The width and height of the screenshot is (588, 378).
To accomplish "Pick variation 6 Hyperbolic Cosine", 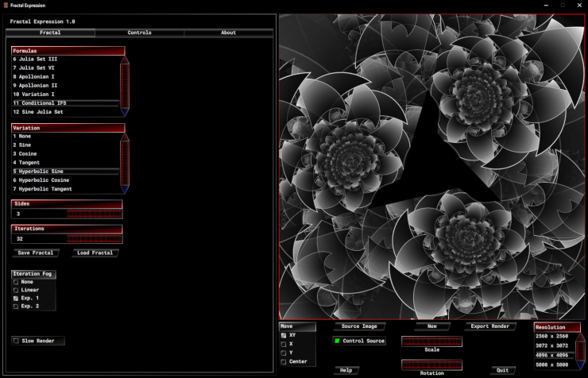I will [66, 180].
